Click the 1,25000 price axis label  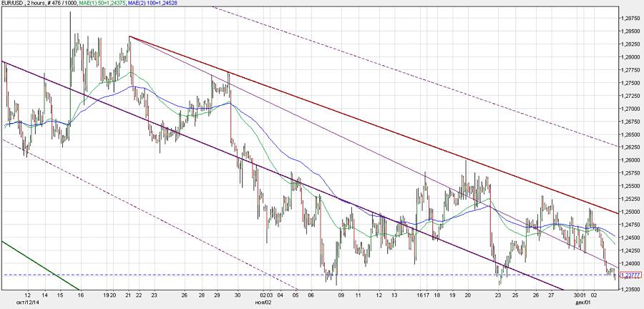point(631,212)
